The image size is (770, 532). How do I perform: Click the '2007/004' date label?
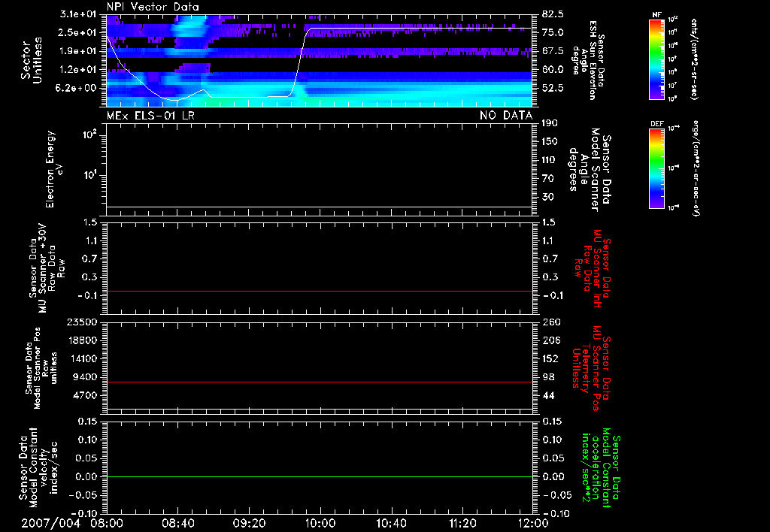[x=51, y=523]
